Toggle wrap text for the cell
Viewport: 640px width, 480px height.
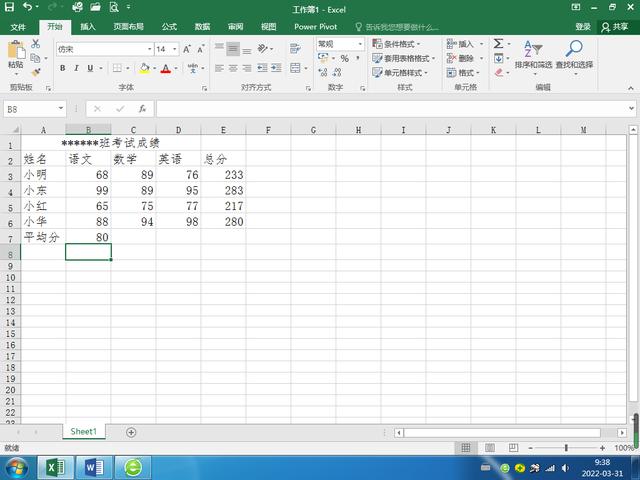pyautogui.click(x=295, y=49)
